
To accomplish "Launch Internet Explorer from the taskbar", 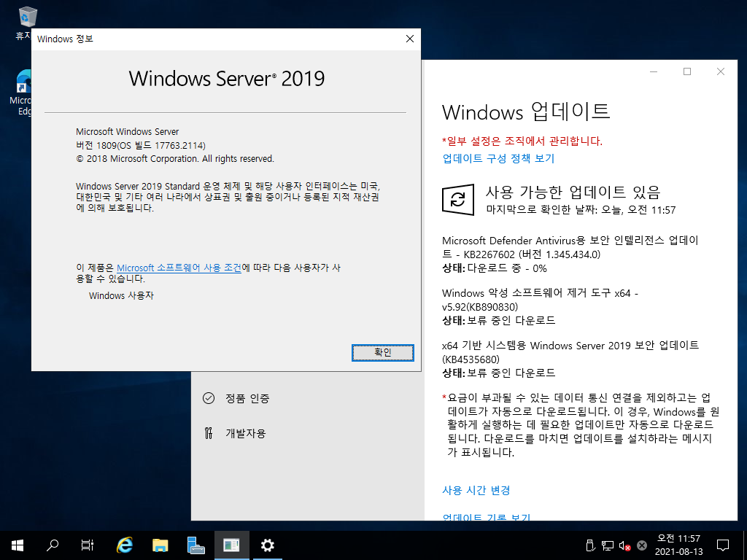I will [125, 545].
